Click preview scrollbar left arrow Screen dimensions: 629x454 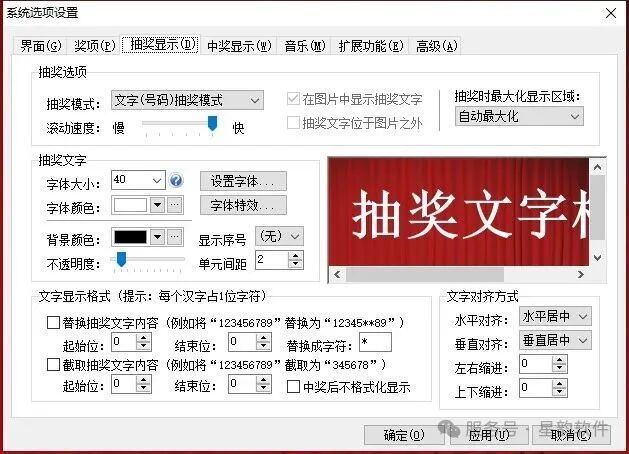point(337,274)
